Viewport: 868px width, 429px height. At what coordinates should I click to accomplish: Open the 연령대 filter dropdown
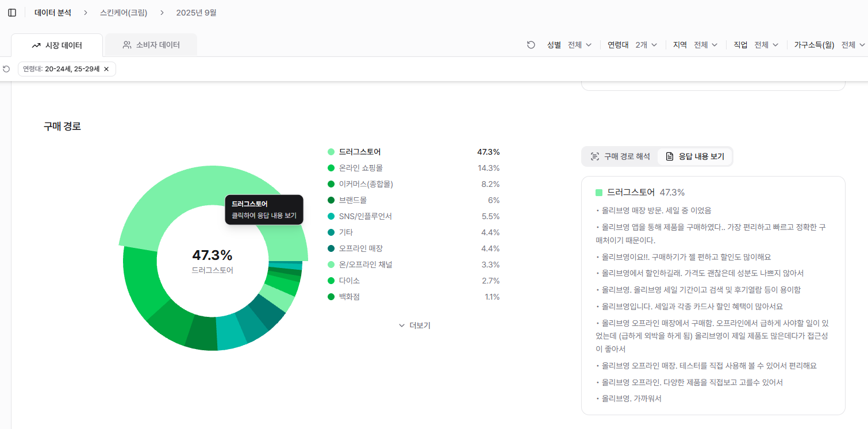[x=646, y=45]
